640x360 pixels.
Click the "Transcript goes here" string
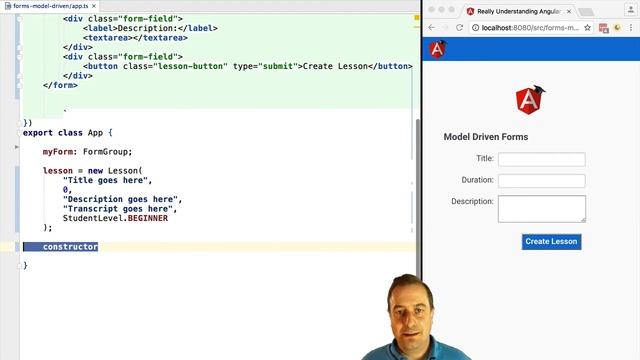118,209
